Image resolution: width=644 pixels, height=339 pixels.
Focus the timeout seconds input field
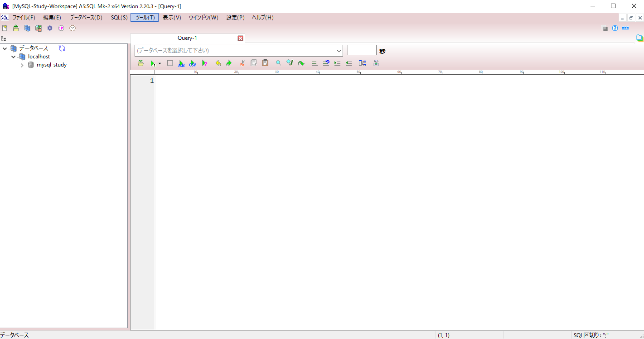point(362,50)
